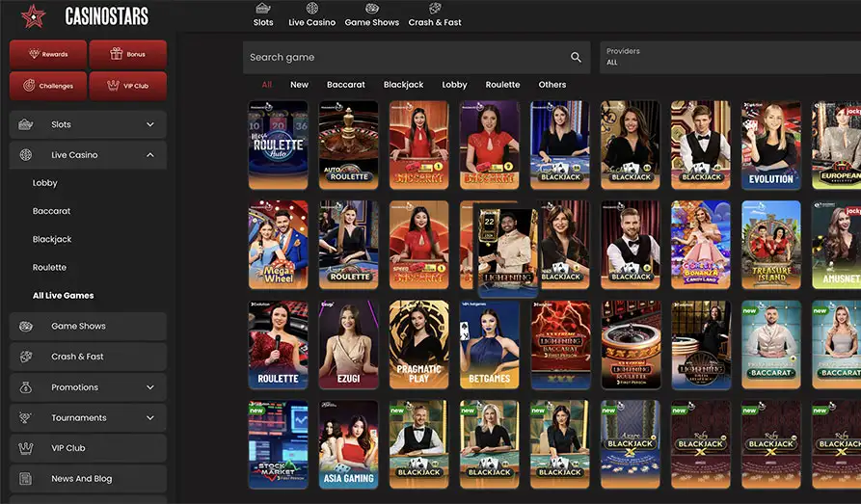Click the Tournaments trophy icon
The image size is (861, 504).
pos(26,418)
